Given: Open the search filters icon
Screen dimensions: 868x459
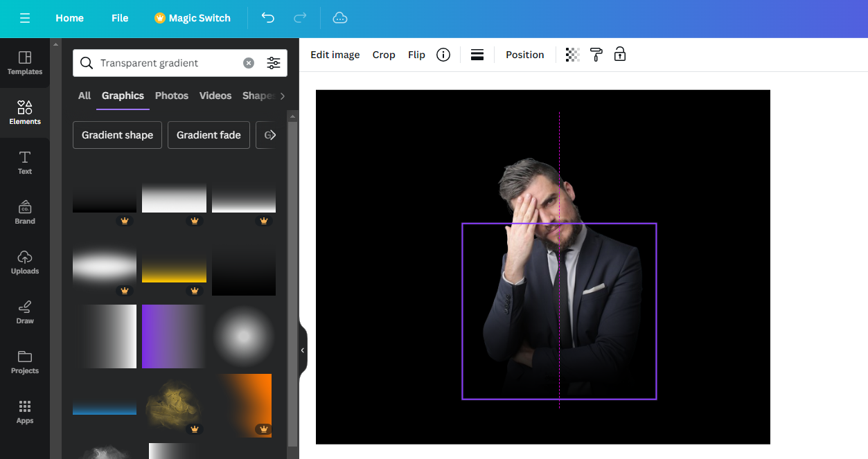Looking at the screenshot, I should click(274, 63).
